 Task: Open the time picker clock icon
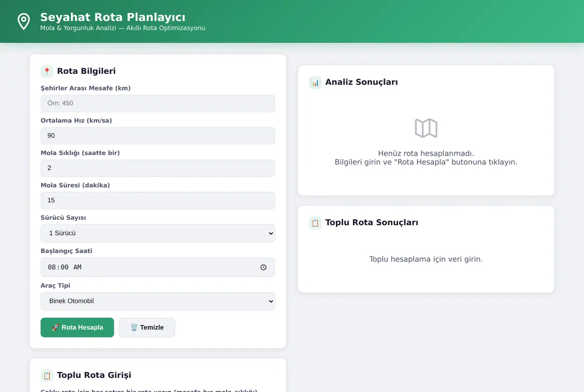[263, 267]
